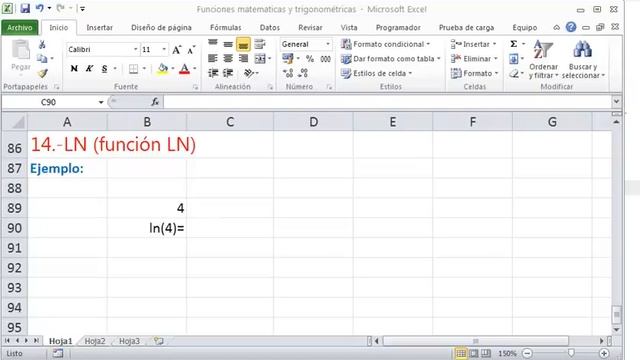Toggle center horizontal alignment
640x360 pixels.
228,59
